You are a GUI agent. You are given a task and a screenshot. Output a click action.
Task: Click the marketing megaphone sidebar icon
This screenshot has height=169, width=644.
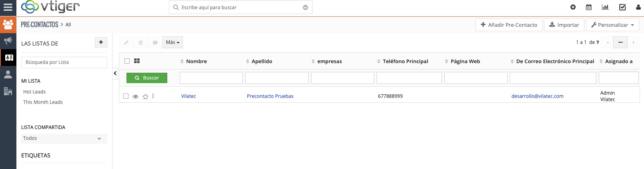[x=8, y=41]
